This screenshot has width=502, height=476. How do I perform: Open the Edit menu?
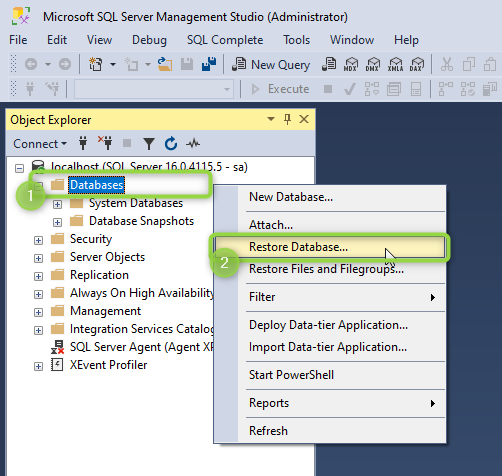click(x=57, y=40)
